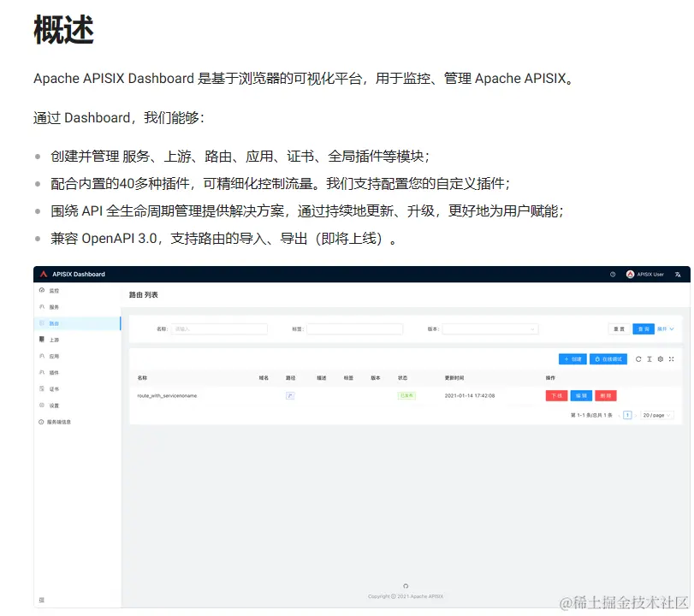Click the GitHub icon in the dashboard footer
Image resolution: width=694 pixels, height=616 pixels.
406,586
